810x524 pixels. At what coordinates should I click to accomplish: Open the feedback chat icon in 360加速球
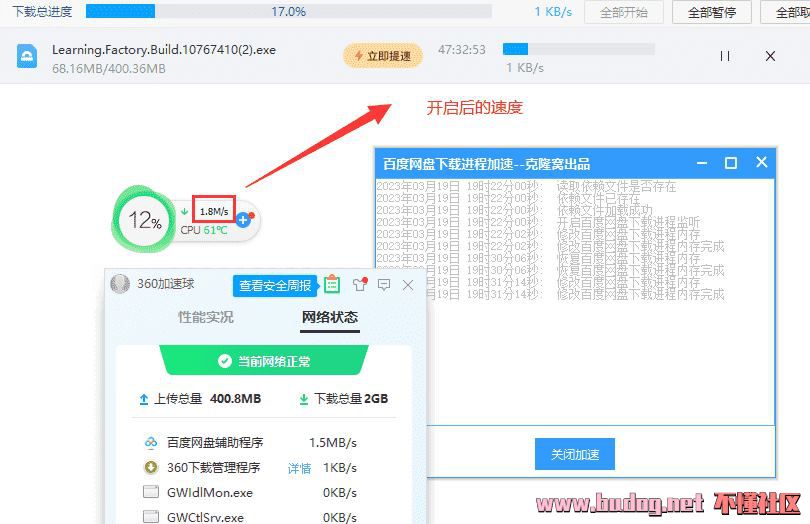(384, 284)
